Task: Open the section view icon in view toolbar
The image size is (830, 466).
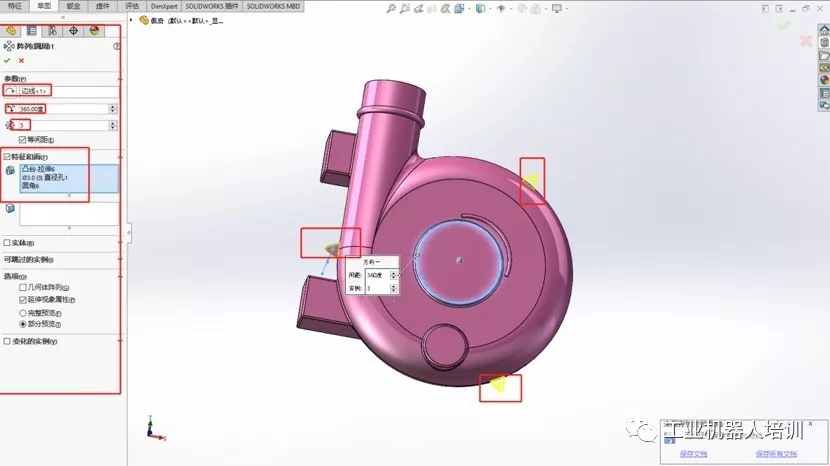Action: pyautogui.click(x=431, y=8)
